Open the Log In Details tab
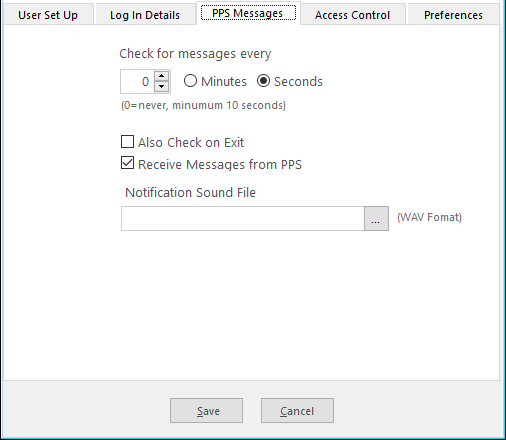Viewport: 506px width, 440px height. click(x=145, y=15)
